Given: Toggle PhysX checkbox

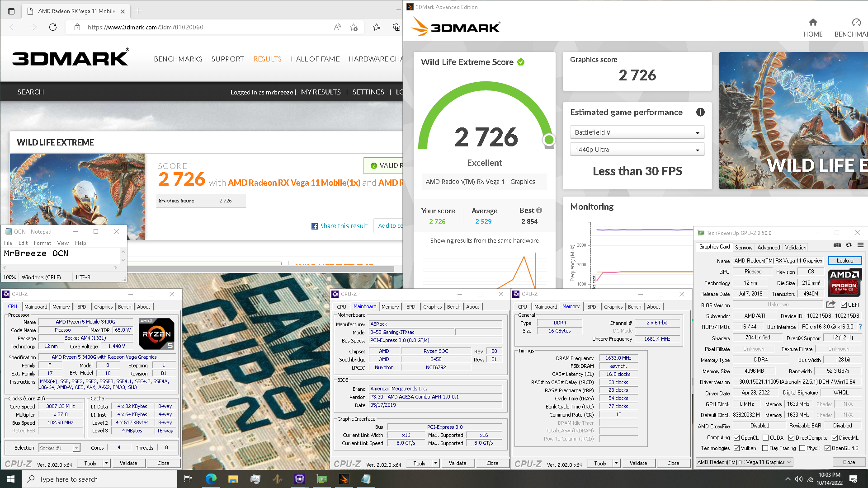Looking at the screenshot, I should (x=802, y=448).
